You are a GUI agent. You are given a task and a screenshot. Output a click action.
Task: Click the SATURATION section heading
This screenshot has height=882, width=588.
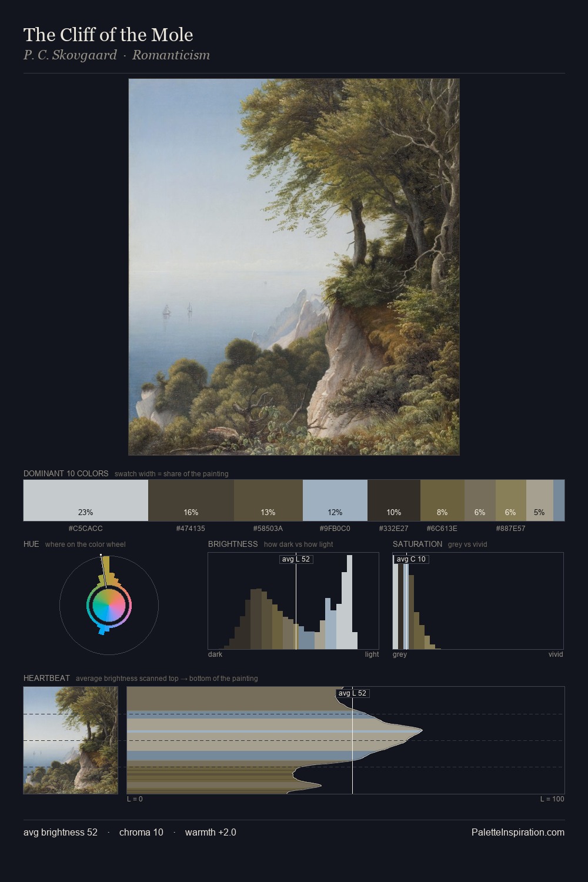[x=417, y=544]
